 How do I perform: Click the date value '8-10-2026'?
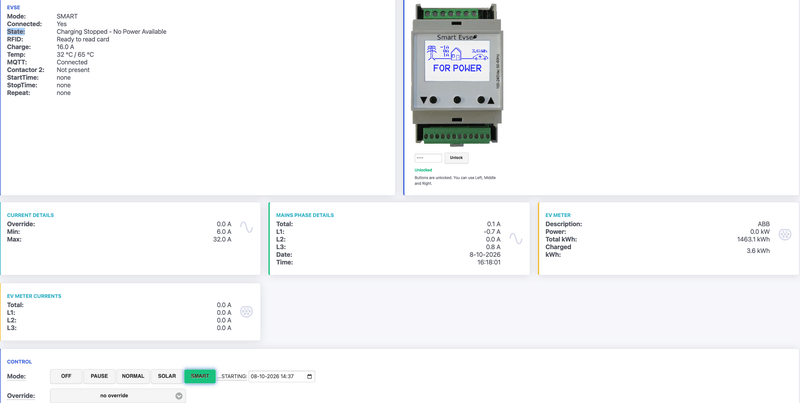486,255
